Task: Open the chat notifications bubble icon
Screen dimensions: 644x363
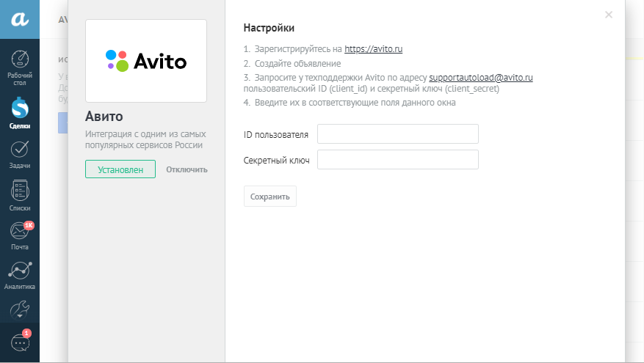Action: point(20,342)
